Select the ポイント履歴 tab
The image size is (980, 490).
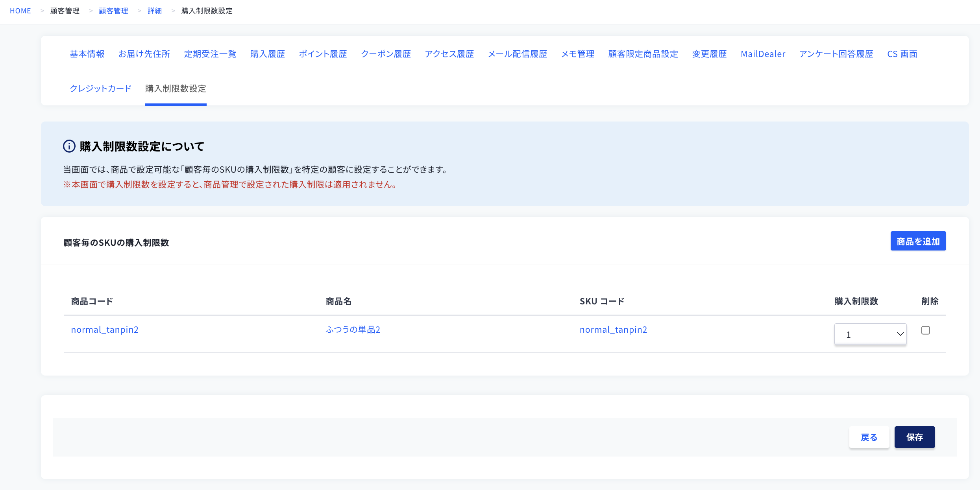[x=323, y=54]
